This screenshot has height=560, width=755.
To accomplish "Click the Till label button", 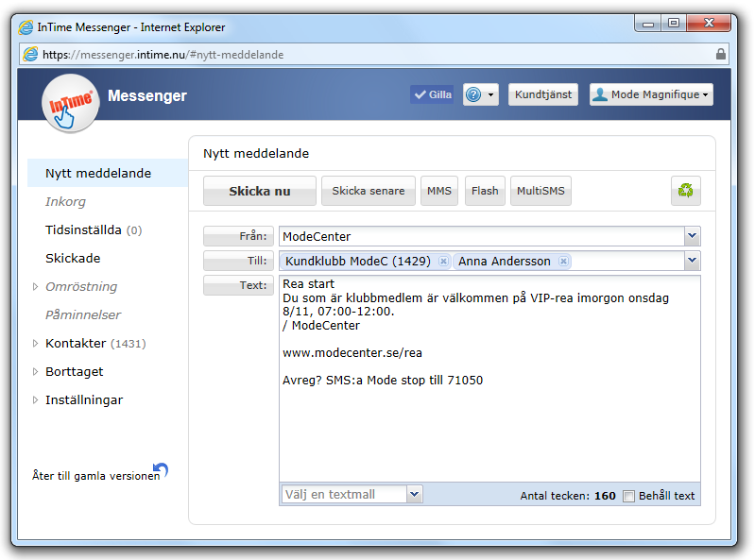I will point(238,261).
